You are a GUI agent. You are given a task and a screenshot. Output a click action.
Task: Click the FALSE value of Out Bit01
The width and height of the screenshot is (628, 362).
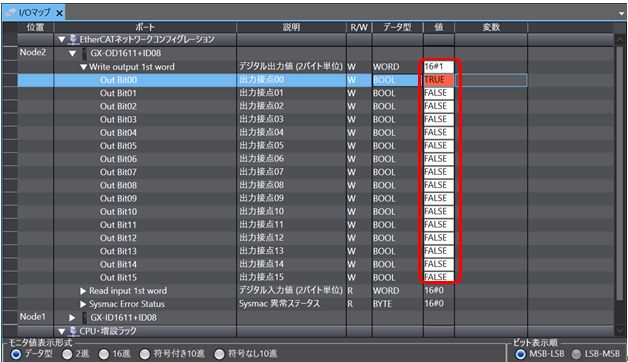[x=439, y=93]
